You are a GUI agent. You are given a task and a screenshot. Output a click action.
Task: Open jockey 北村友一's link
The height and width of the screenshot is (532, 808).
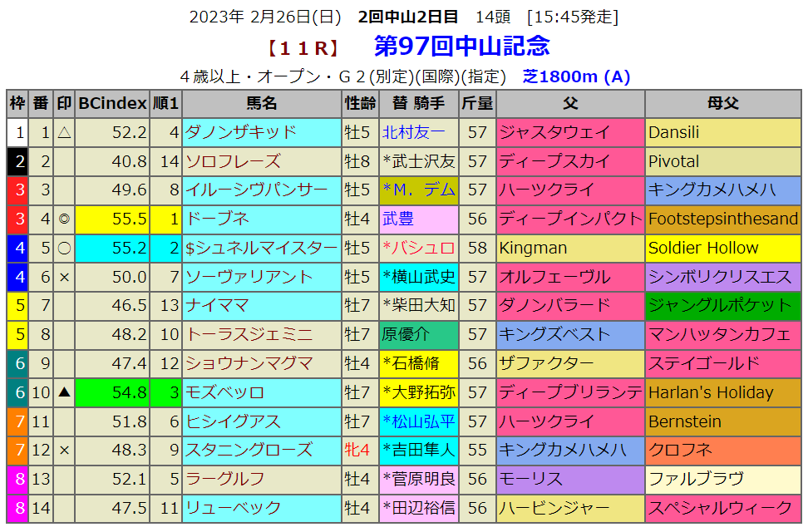click(x=413, y=132)
